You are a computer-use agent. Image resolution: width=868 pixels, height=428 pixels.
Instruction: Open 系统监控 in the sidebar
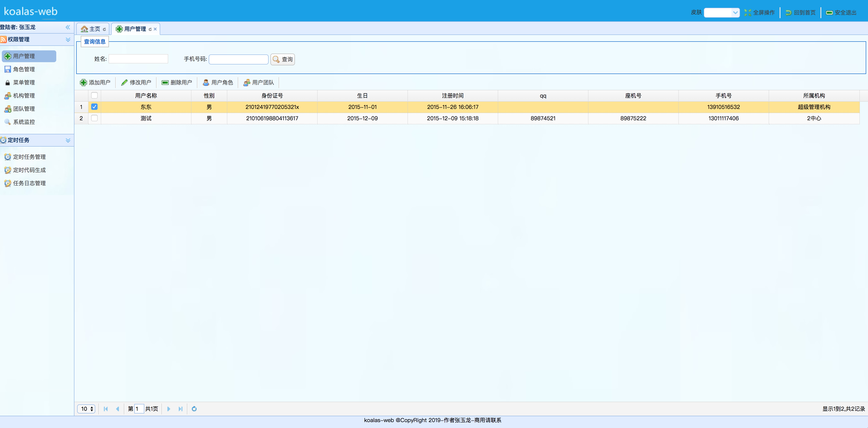tap(20, 122)
